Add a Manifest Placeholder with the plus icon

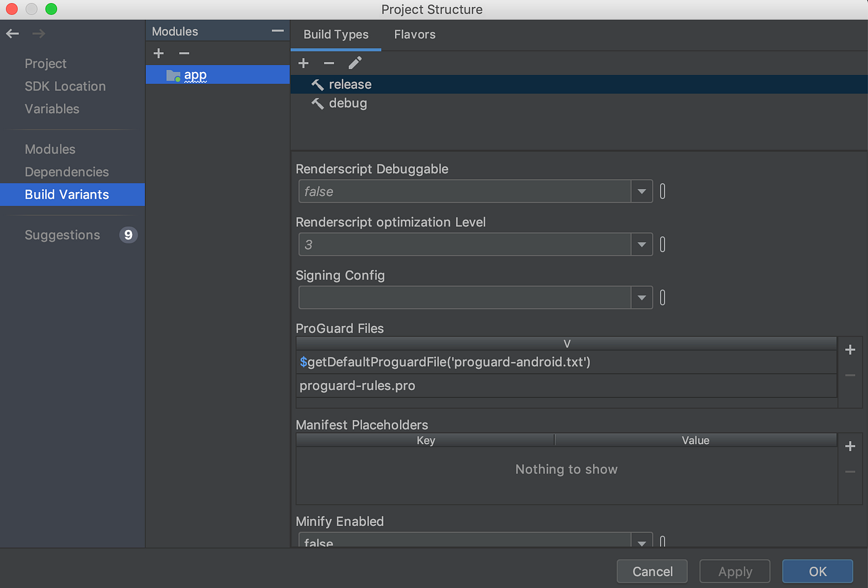(x=850, y=445)
